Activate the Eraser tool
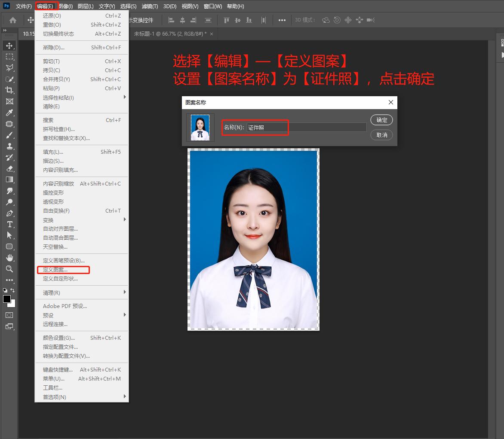 pyautogui.click(x=9, y=168)
